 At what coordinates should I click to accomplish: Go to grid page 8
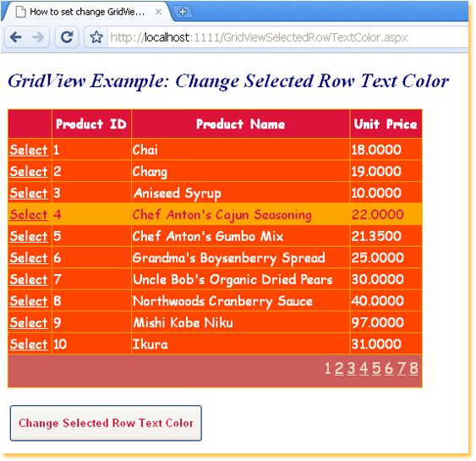tap(413, 368)
